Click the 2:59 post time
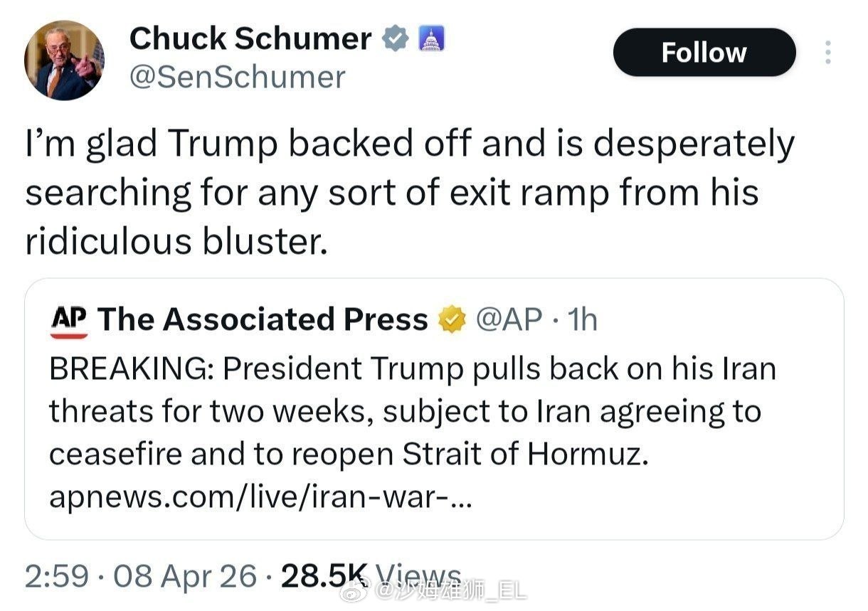The width and height of the screenshot is (868, 611). 57,576
